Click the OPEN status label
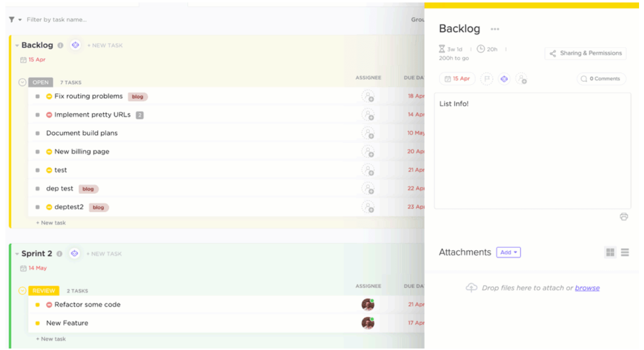This screenshot has height=350, width=644. pyautogui.click(x=41, y=83)
